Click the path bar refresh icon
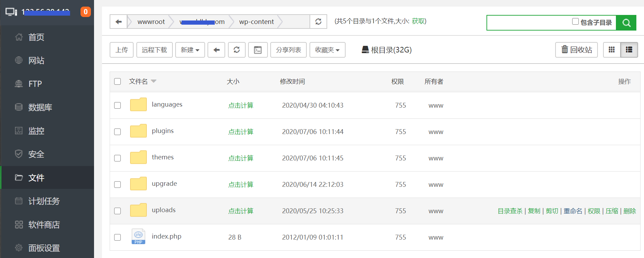Viewport: 644px width, 258px height. point(318,22)
